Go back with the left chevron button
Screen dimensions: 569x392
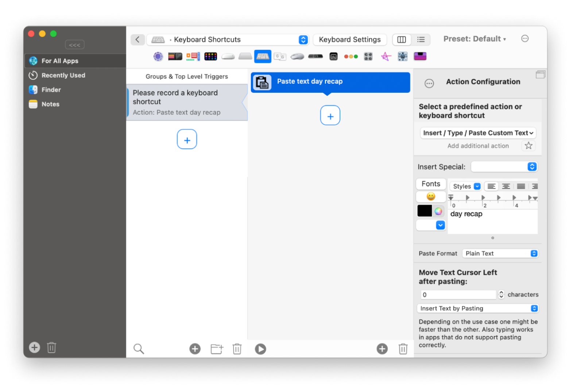point(138,40)
